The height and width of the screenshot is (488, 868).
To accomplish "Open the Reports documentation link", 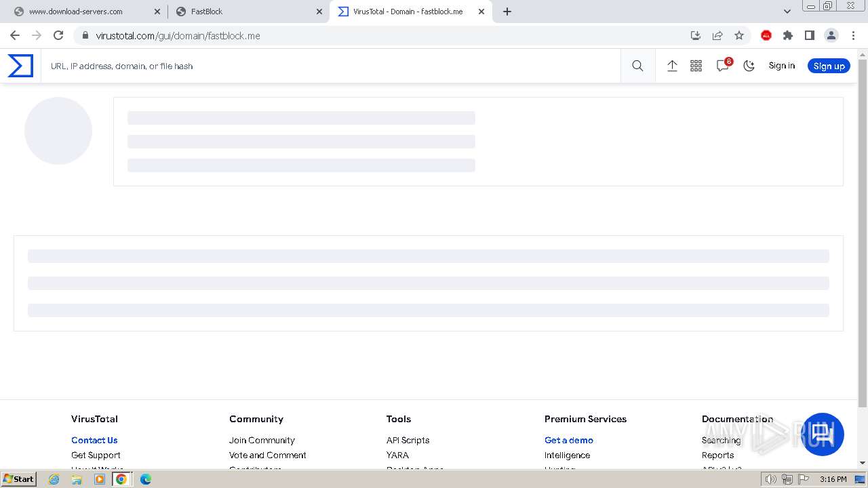I will [x=717, y=455].
